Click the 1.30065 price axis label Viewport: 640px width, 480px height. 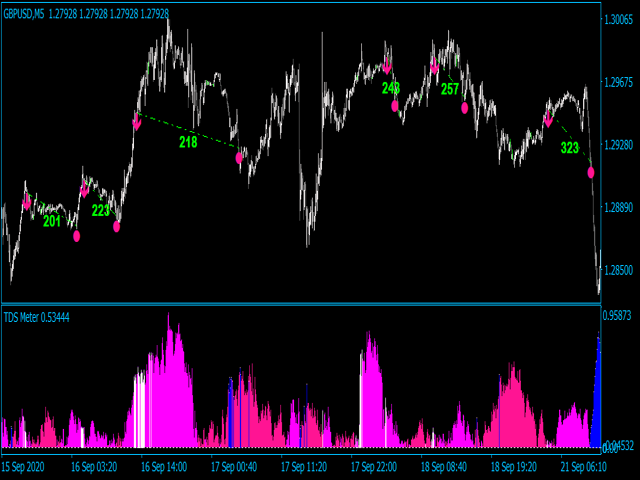618,20
